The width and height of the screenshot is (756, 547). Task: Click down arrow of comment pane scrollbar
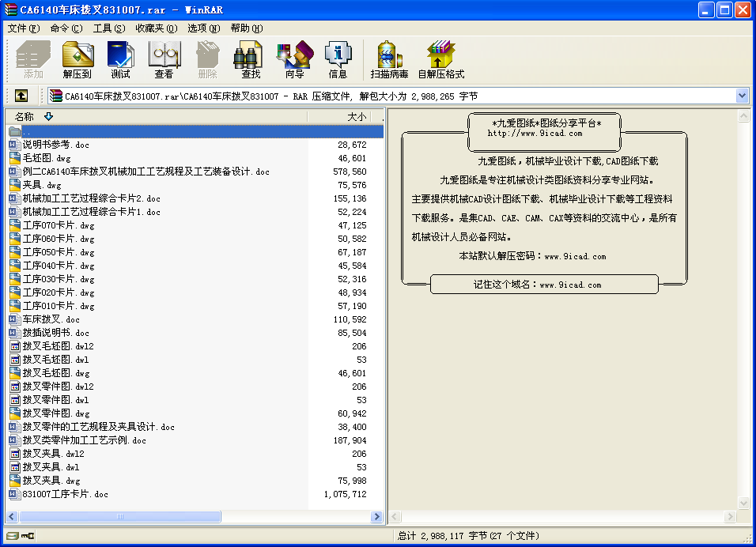click(743, 517)
